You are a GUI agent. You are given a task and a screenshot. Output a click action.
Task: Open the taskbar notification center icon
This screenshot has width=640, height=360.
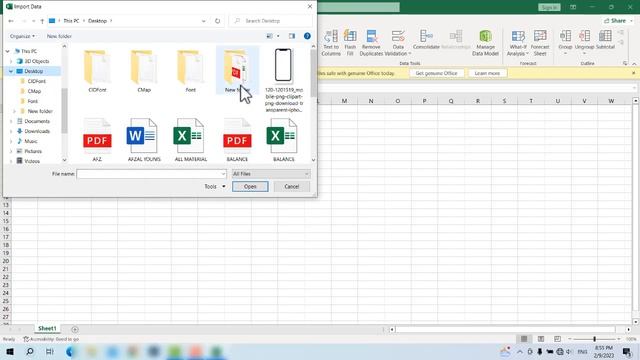pyautogui.click(x=627, y=351)
